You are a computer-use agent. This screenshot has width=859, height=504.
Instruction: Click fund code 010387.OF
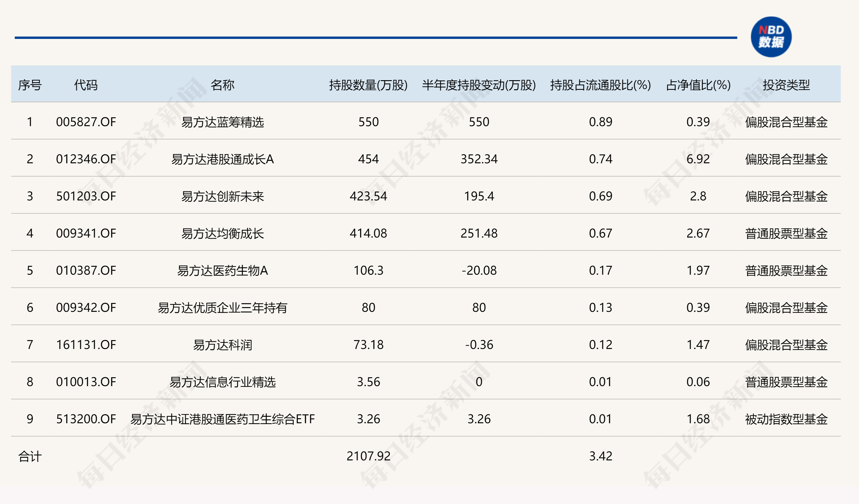point(86,270)
